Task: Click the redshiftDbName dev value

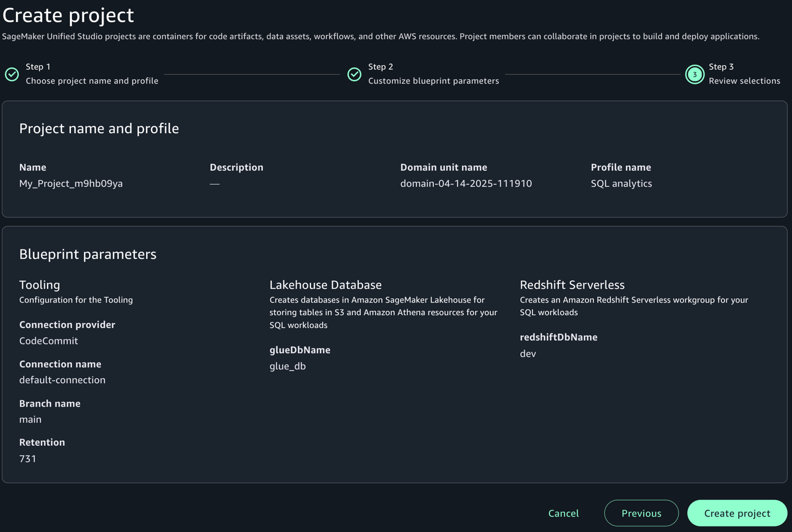Action: [527, 353]
